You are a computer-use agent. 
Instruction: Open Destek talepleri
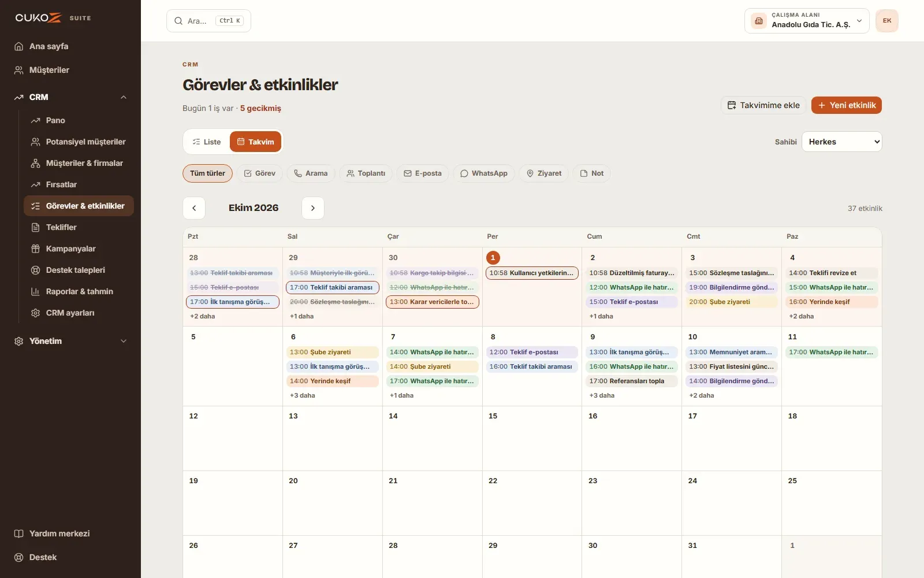79,270
